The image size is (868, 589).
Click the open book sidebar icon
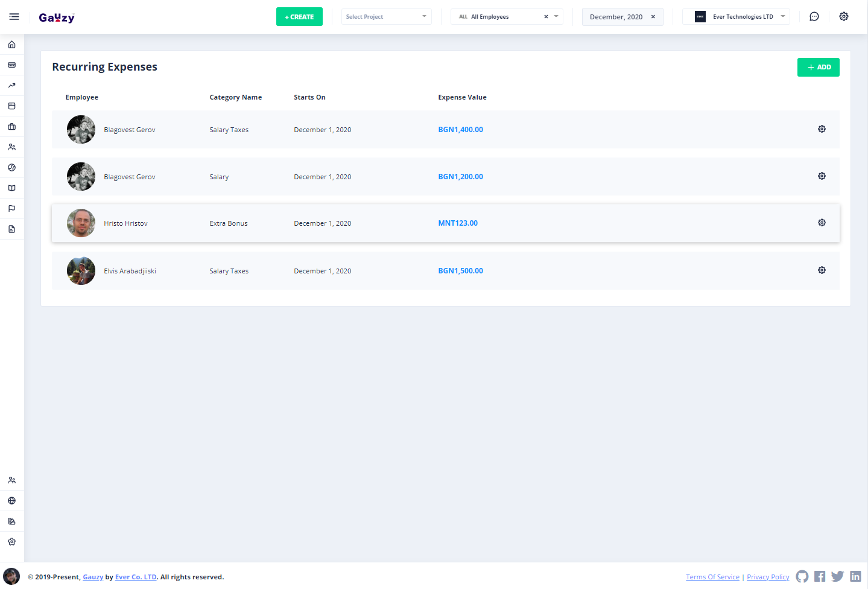click(11, 188)
